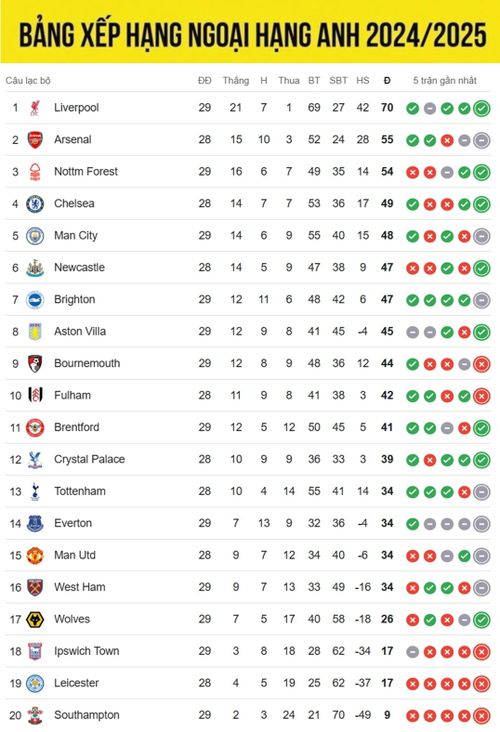Click the HS column header

coord(363,80)
